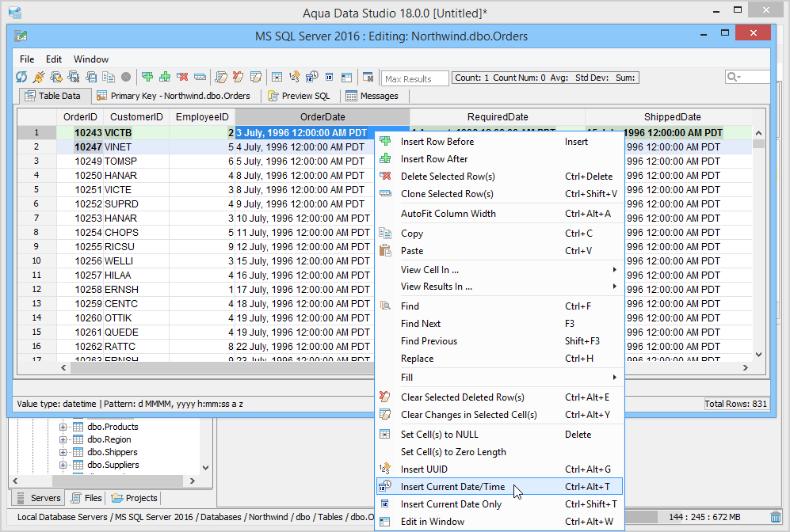Click toolbar Insert Current Date Only icon
This screenshot has height=532, width=790.
point(329,77)
